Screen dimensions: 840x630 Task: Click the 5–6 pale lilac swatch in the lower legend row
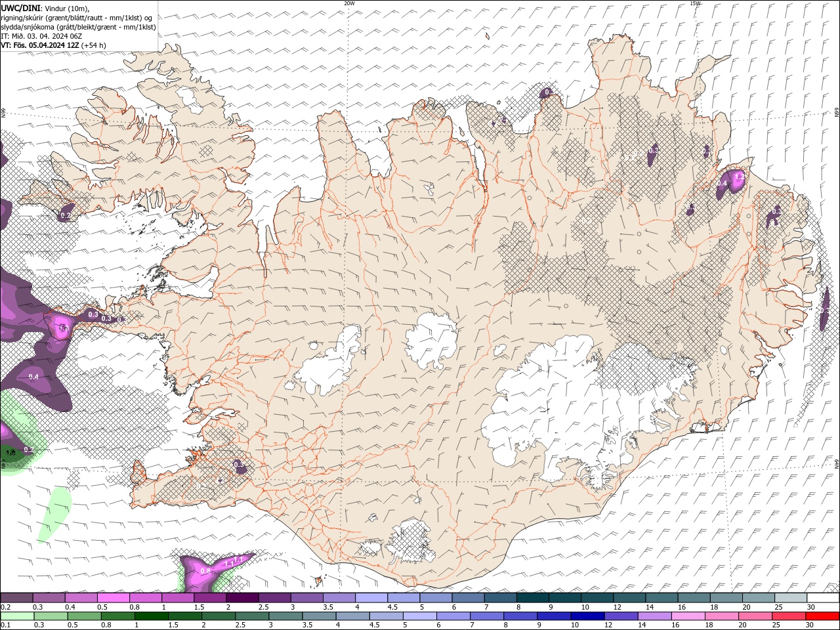point(419,616)
